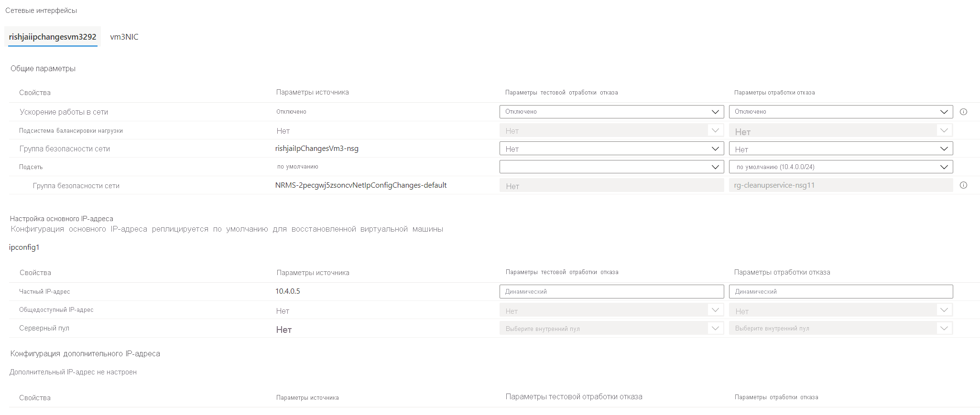Switch to rishjaiipchangesvm3292 tab

(x=53, y=37)
